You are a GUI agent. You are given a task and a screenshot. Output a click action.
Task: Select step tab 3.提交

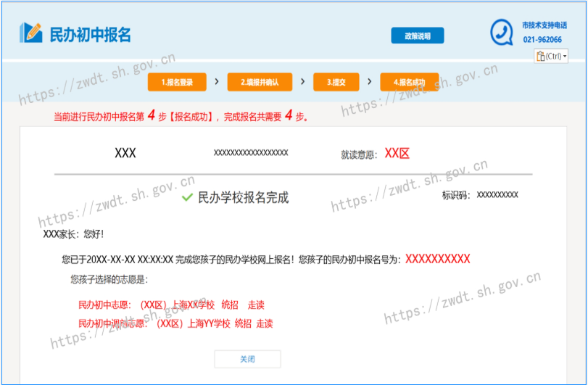[336, 83]
